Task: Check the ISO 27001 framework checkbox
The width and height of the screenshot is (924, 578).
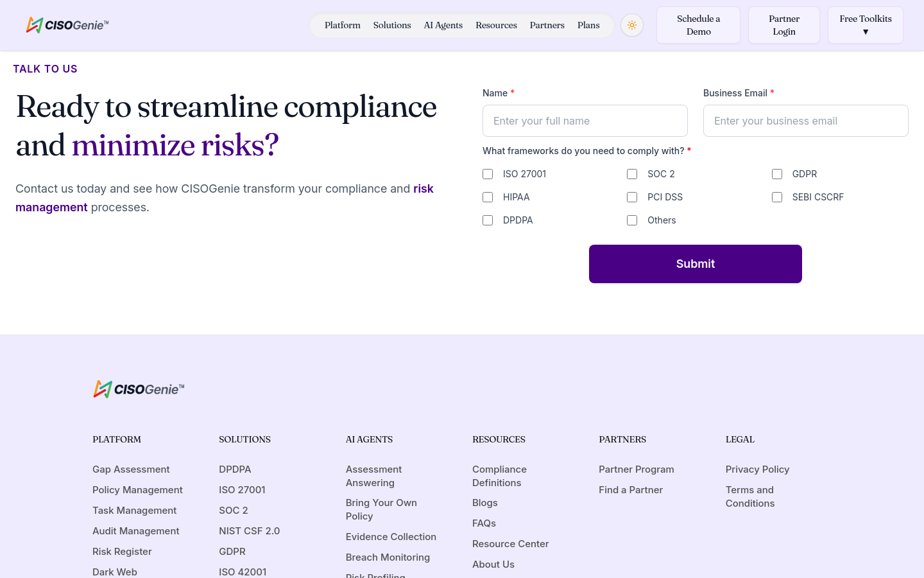Action: [x=488, y=174]
